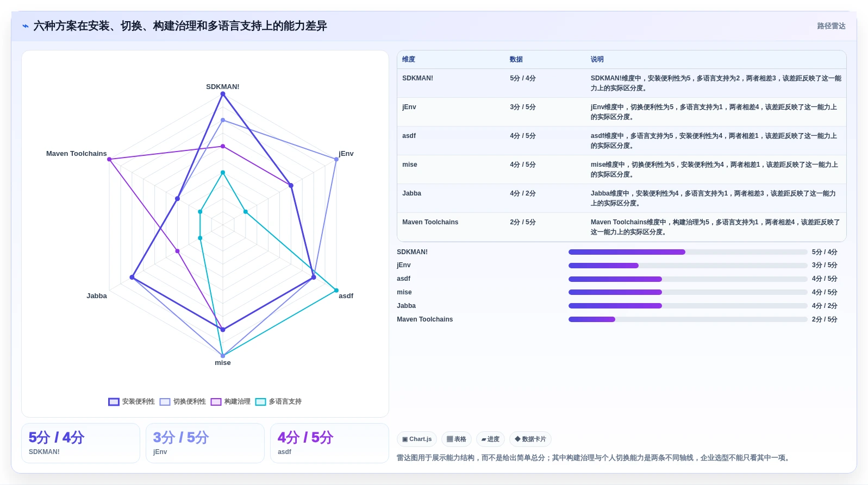Click the asdf progress bar

pos(688,279)
